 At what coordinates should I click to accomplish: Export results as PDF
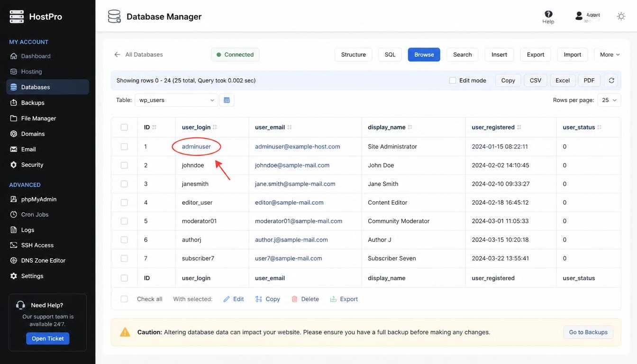[x=589, y=81]
